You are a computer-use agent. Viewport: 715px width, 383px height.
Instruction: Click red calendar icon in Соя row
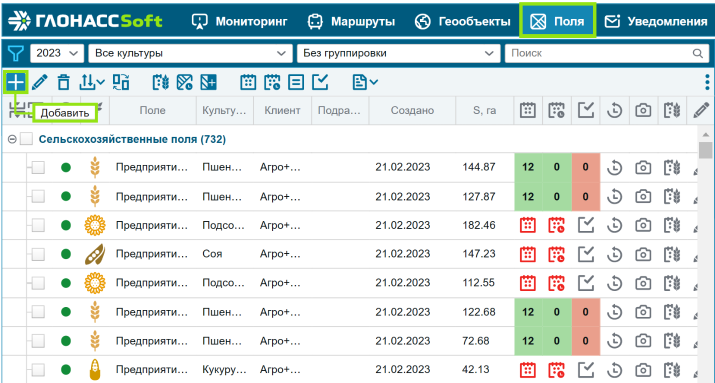(528, 254)
